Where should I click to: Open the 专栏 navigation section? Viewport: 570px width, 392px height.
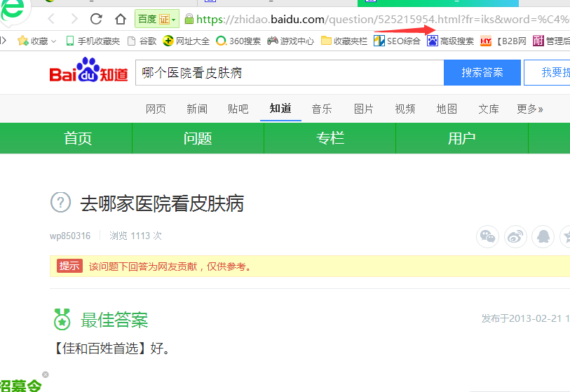point(330,138)
